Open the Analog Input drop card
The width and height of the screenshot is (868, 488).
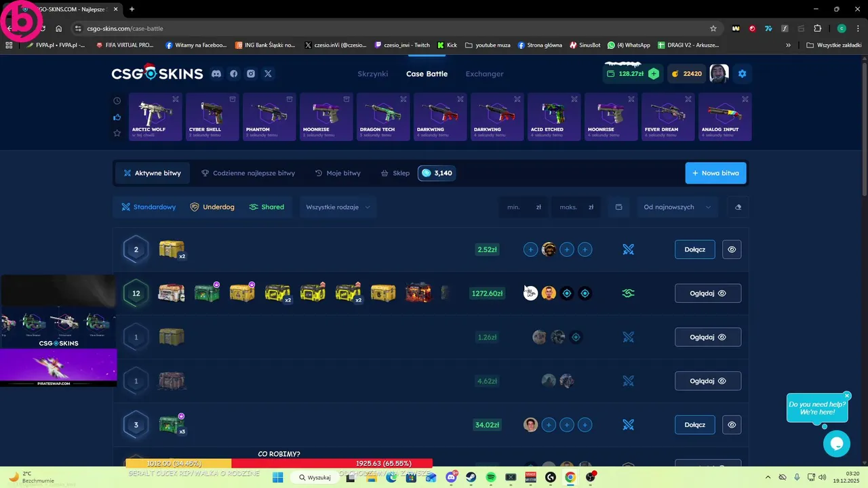(x=725, y=117)
